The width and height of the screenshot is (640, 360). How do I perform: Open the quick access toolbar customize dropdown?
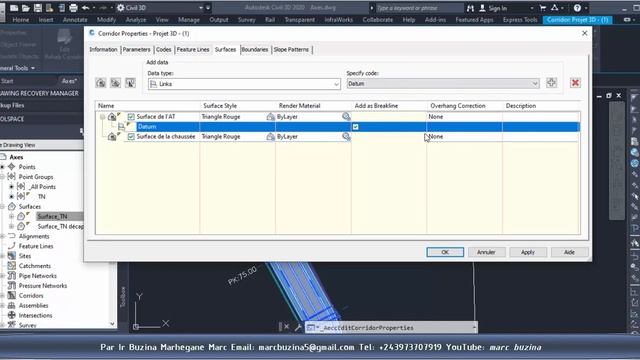[x=208, y=8]
